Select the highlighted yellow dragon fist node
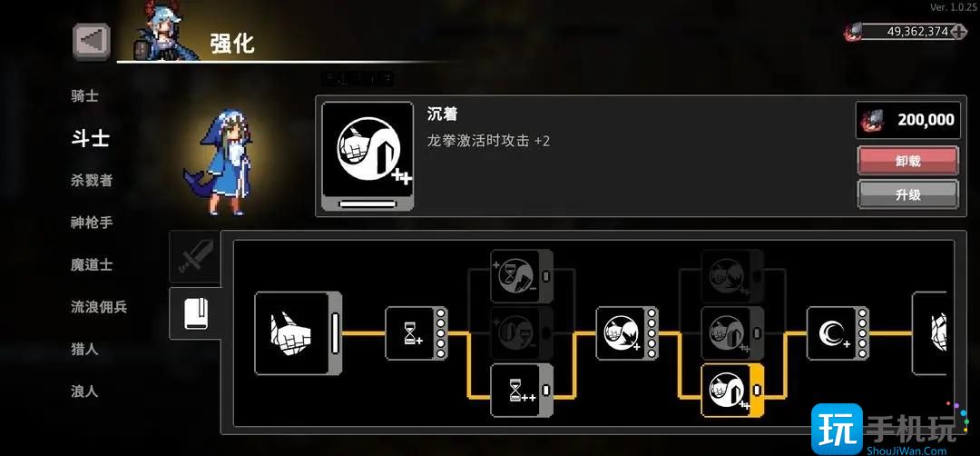980x456 pixels. [732, 391]
